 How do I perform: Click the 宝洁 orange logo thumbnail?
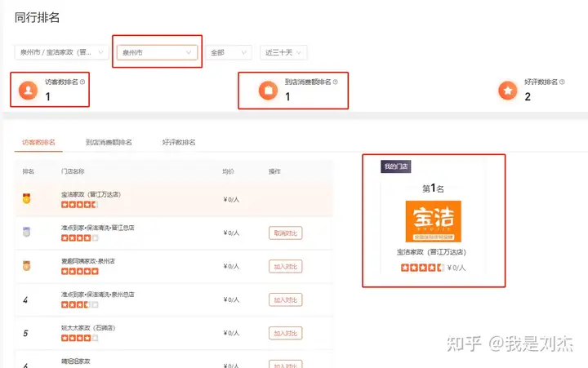[x=433, y=221]
